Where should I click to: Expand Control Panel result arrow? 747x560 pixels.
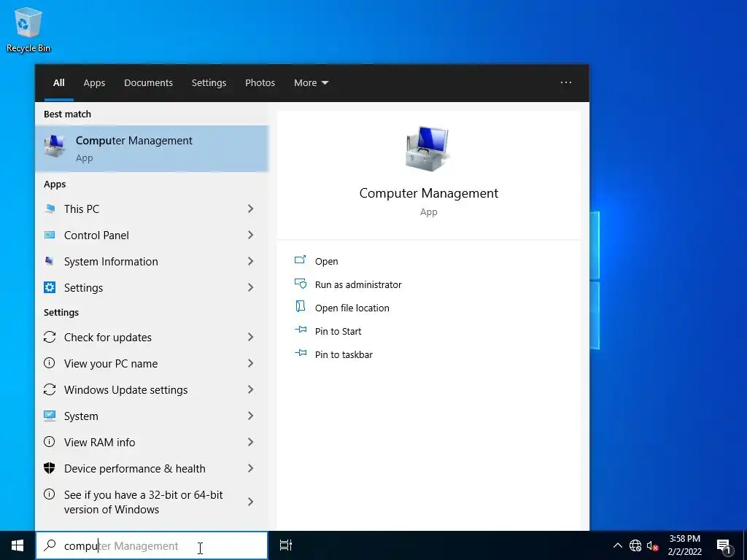251,235
